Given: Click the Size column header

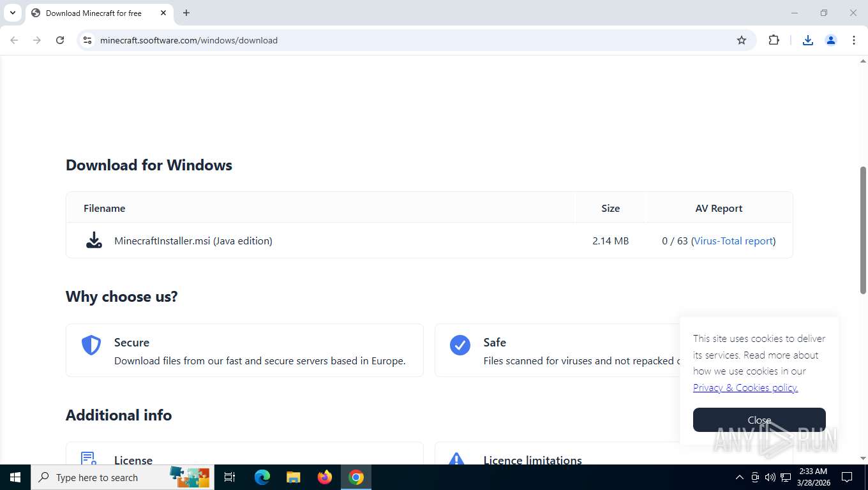Looking at the screenshot, I should pyautogui.click(x=610, y=208).
